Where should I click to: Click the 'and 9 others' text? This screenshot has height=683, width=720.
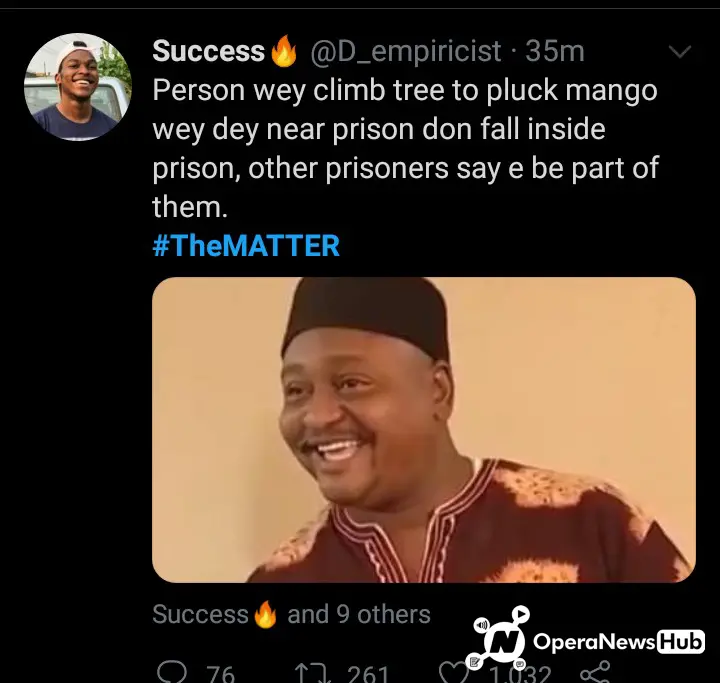click(359, 615)
